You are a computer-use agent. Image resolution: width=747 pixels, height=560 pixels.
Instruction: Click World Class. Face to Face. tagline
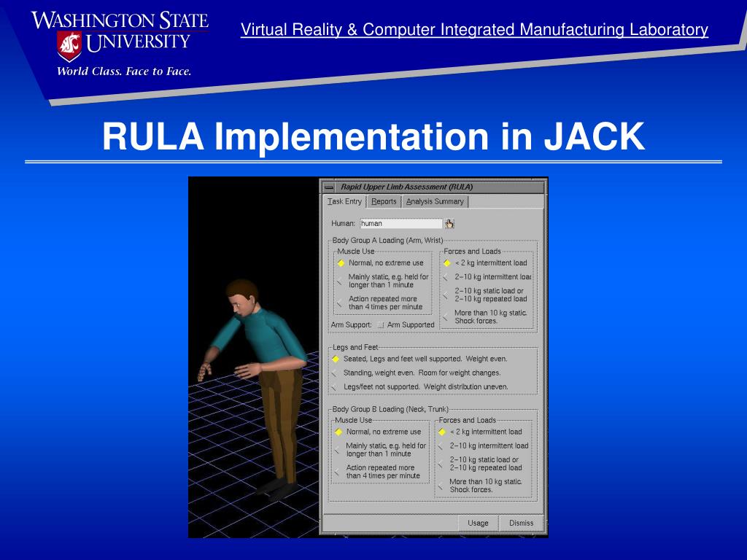(124, 71)
